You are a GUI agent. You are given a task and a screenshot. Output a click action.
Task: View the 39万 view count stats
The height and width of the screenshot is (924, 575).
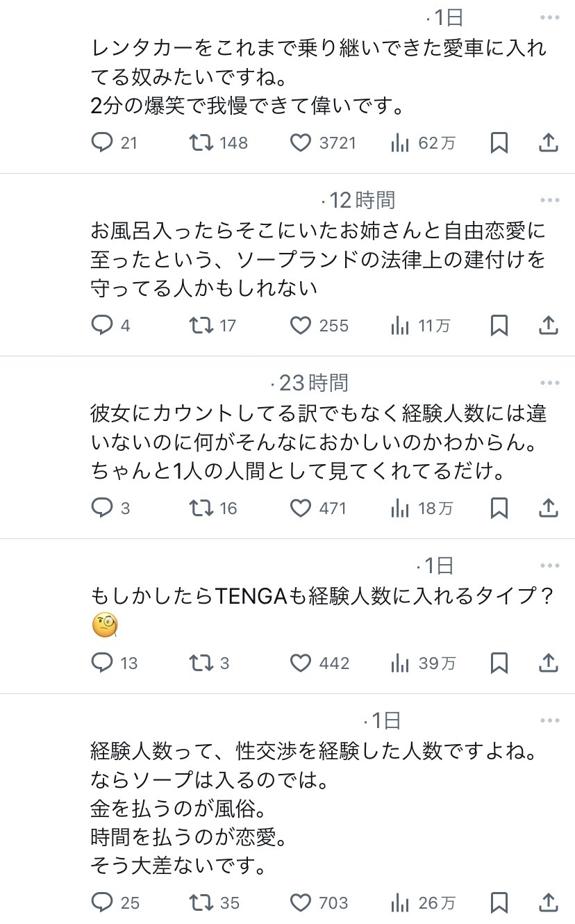(400, 663)
